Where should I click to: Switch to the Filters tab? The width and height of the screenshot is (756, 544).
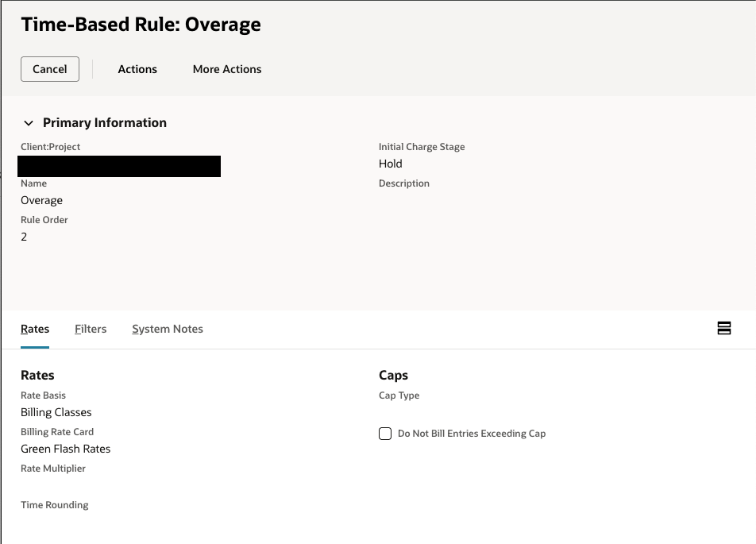91,329
